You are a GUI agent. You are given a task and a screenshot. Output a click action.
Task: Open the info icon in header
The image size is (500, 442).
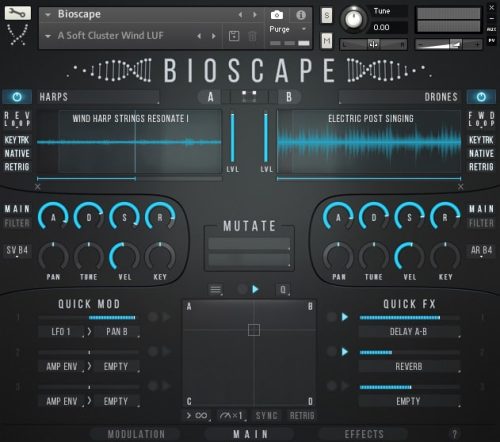(301, 15)
